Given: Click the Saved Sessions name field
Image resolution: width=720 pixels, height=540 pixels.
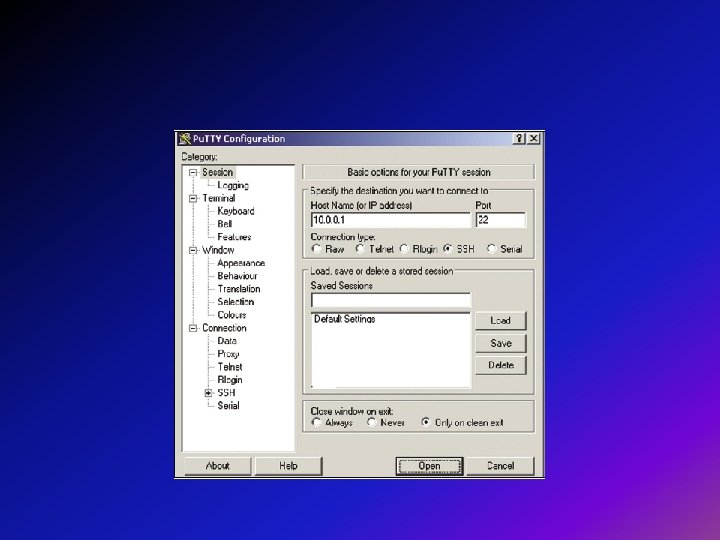Looking at the screenshot, I should click(x=391, y=300).
